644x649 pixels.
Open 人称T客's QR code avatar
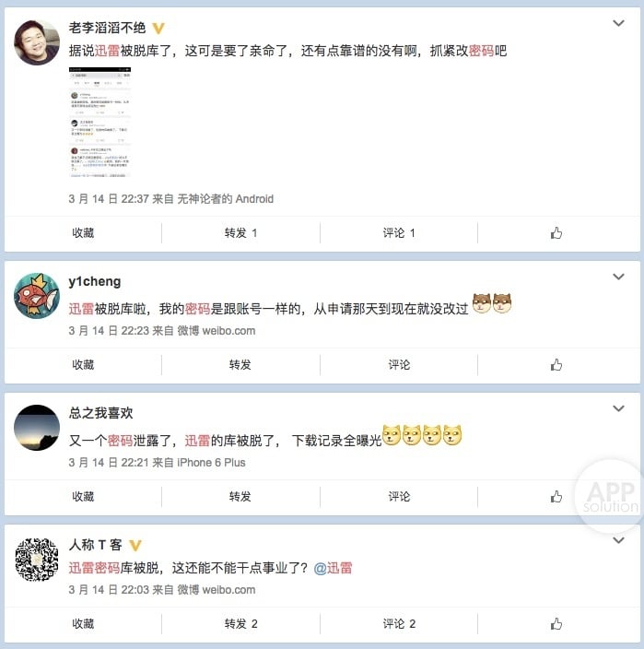37,560
